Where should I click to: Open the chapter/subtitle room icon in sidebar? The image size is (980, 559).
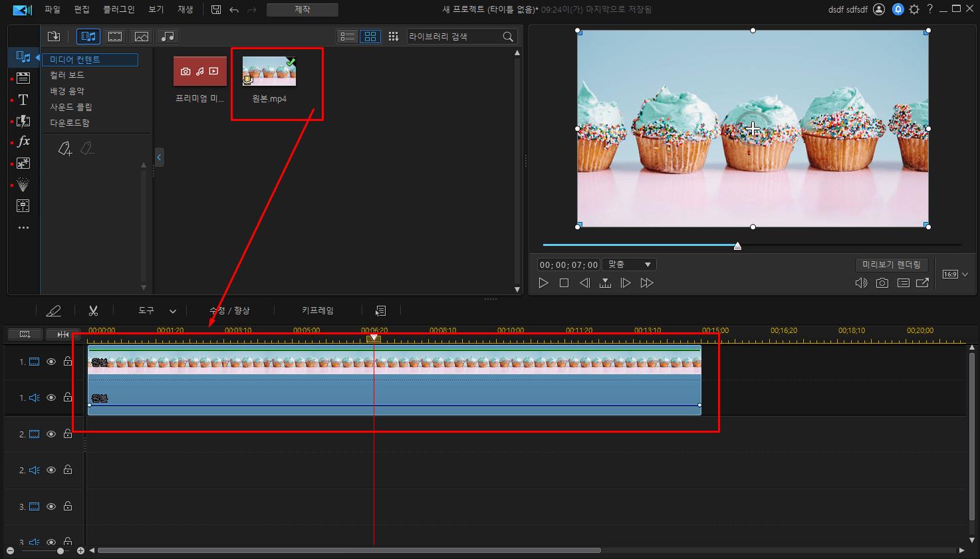pos(23,205)
